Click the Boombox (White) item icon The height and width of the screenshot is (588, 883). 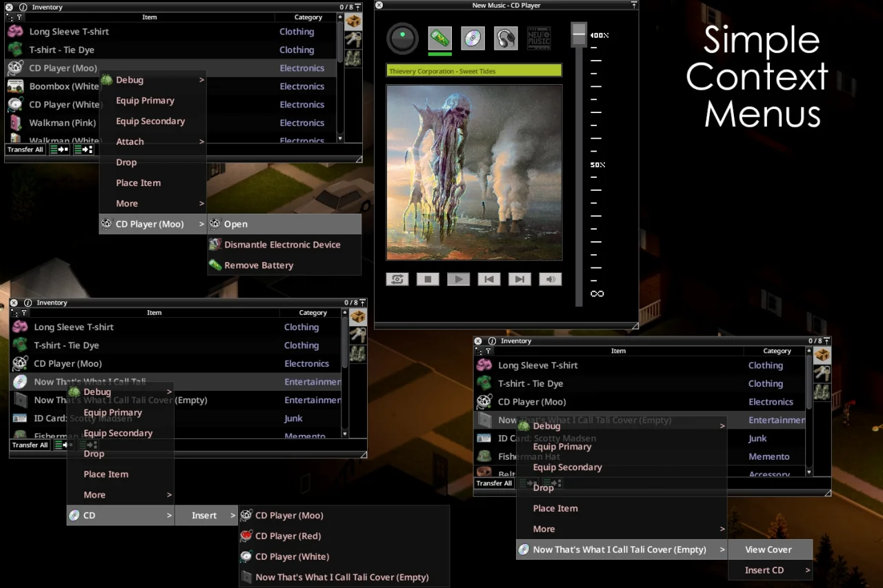15,86
